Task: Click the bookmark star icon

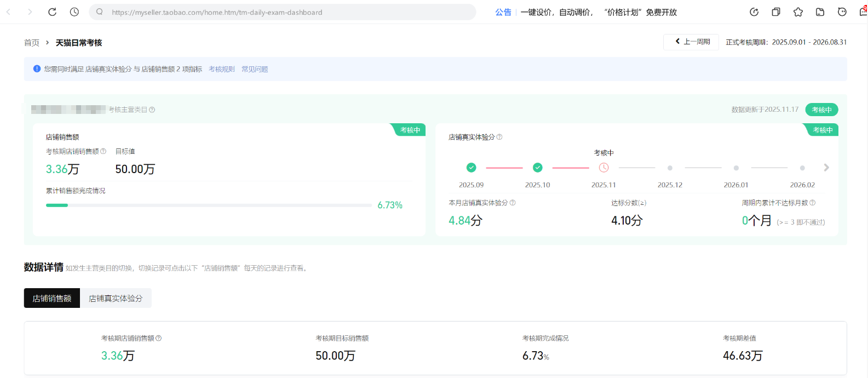Action: coord(798,12)
